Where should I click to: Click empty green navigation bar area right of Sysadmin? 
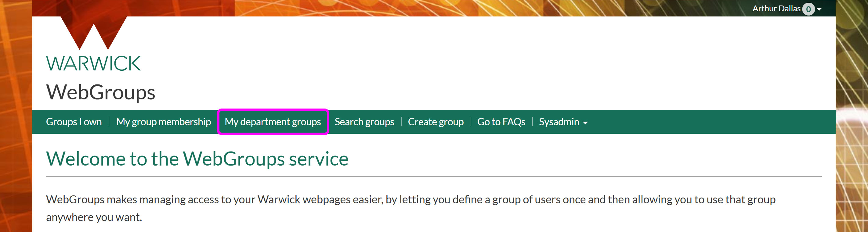707,122
